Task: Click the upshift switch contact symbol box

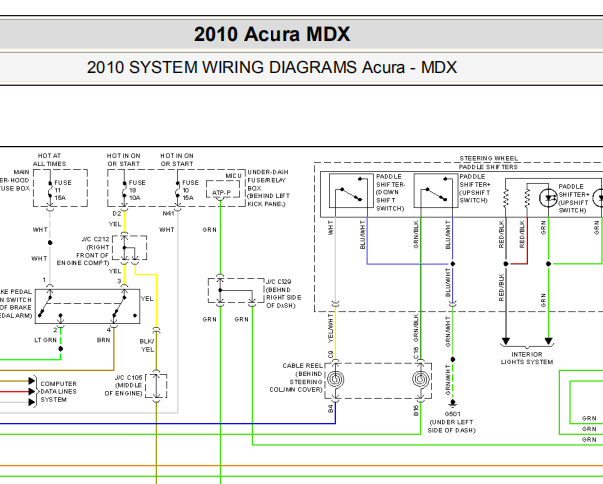Action: coord(436,191)
